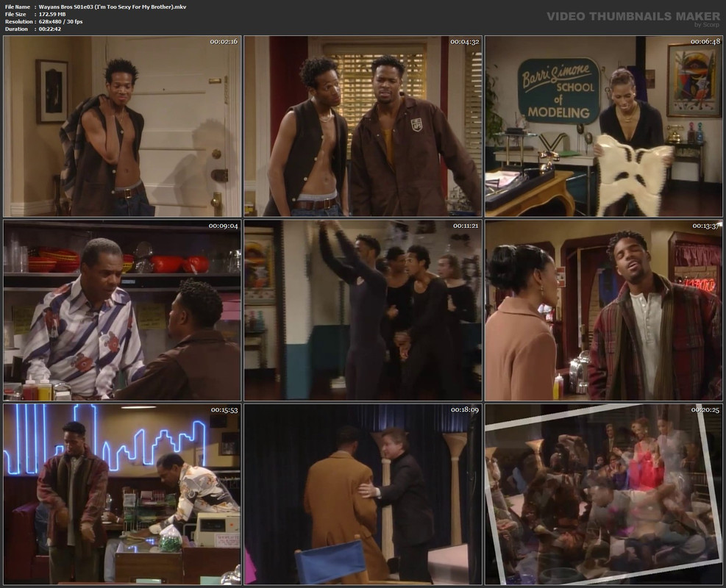Open the thumbnail stamped 00:06:48

pos(604,126)
